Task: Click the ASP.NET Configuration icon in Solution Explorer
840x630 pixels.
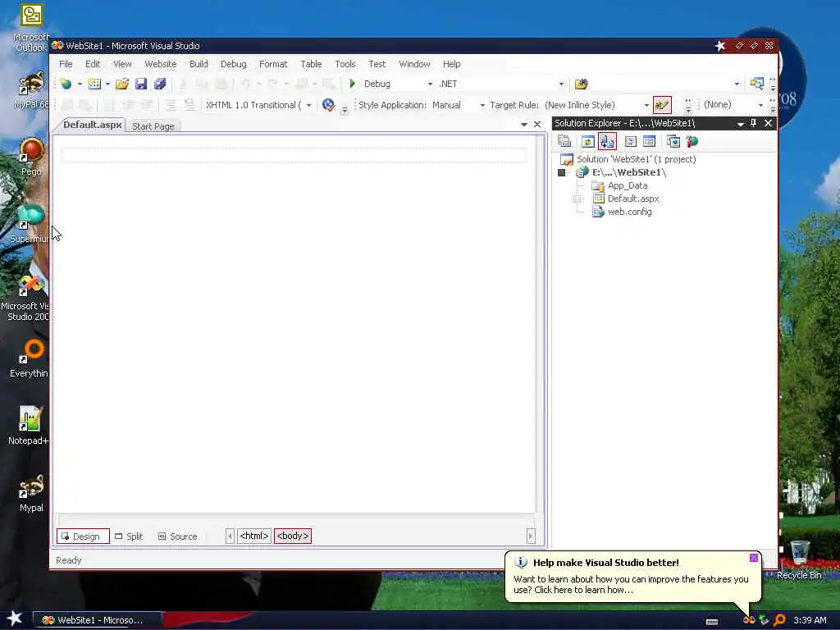Action: tap(692, 141)
